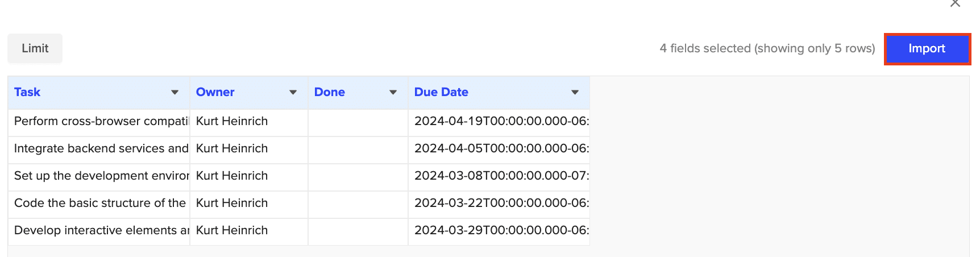Open the Owner column dropdown arrow
Image resolution: width=980 pixels, height=257 pixels.
(x=293, y=93)
